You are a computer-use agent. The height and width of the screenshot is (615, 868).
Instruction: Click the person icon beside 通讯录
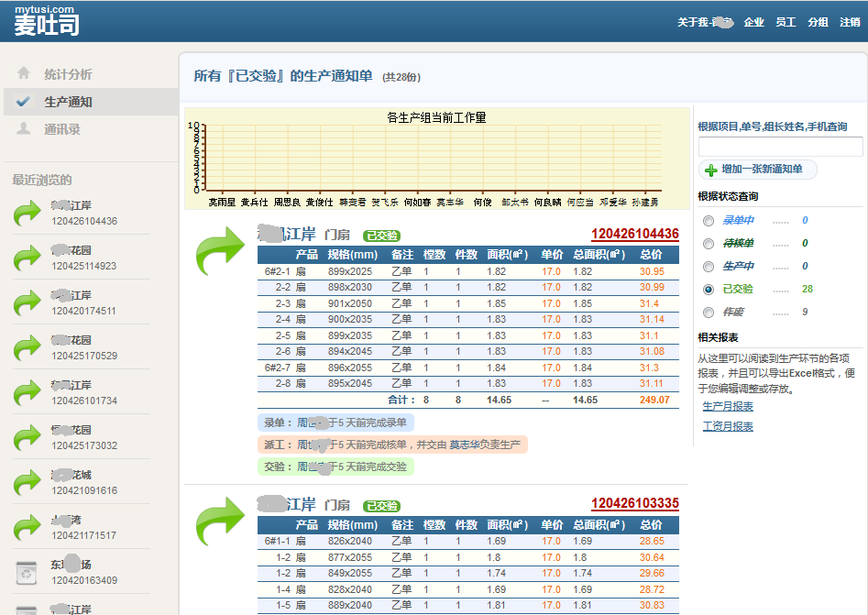tap(24, 129)
